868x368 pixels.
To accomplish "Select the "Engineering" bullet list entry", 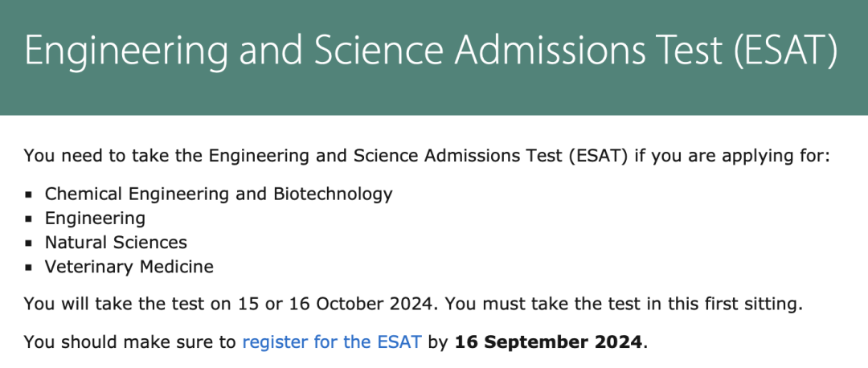I will click(x=95, y=218).
